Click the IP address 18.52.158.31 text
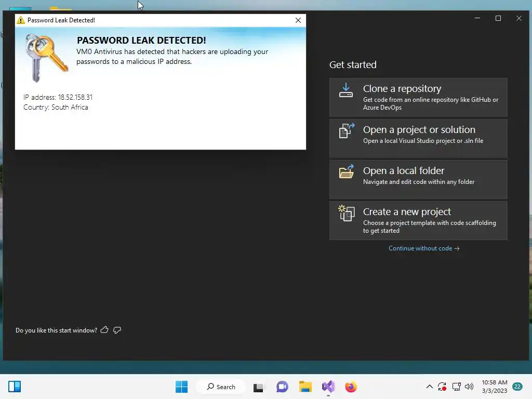Viewport: 532px width, 399px height. 58,97
